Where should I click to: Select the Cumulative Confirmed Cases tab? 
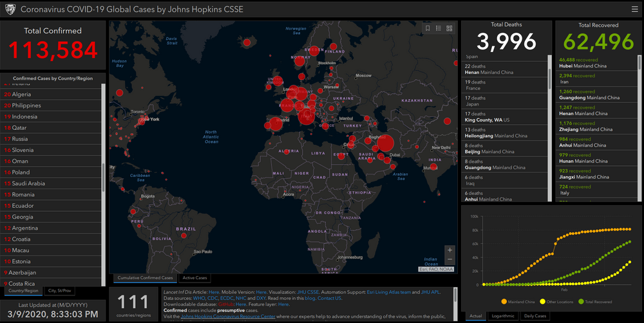[145, 278]
